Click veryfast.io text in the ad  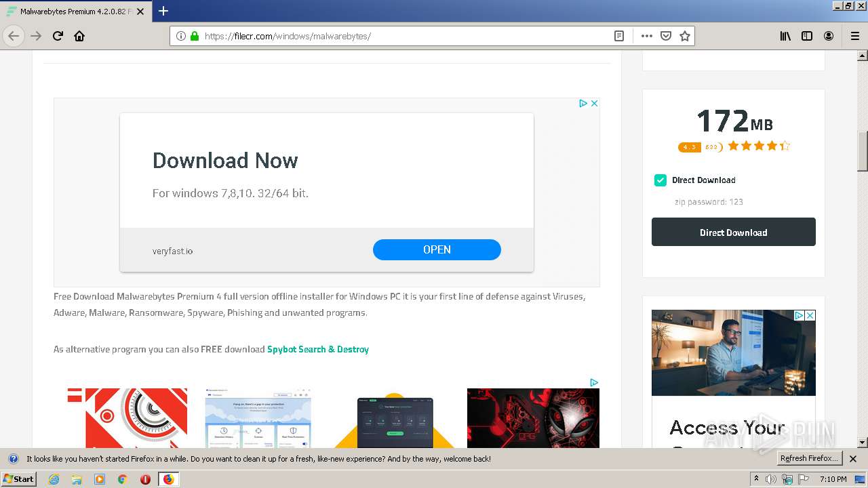tap(172, 251)
